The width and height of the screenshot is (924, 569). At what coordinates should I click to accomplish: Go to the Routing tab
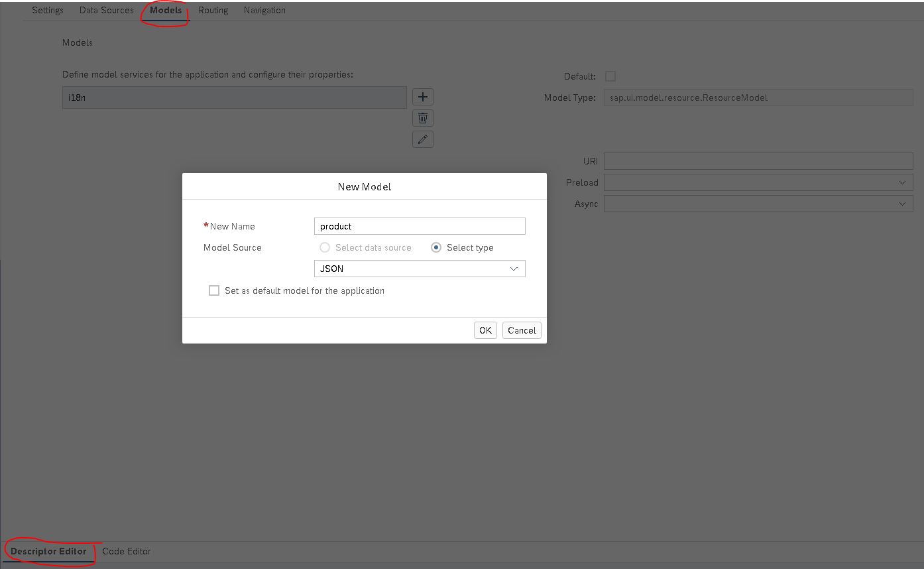[213, 10]
